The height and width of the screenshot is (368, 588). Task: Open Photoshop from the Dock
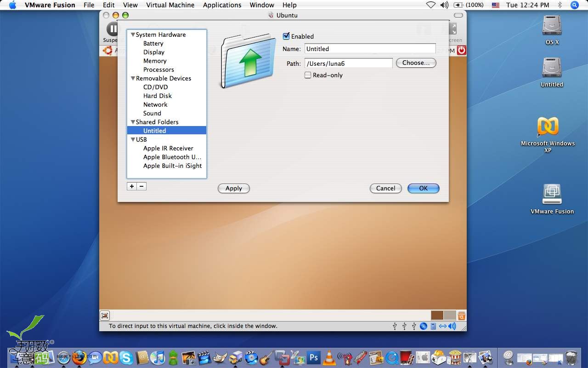(x=314, y=357)
